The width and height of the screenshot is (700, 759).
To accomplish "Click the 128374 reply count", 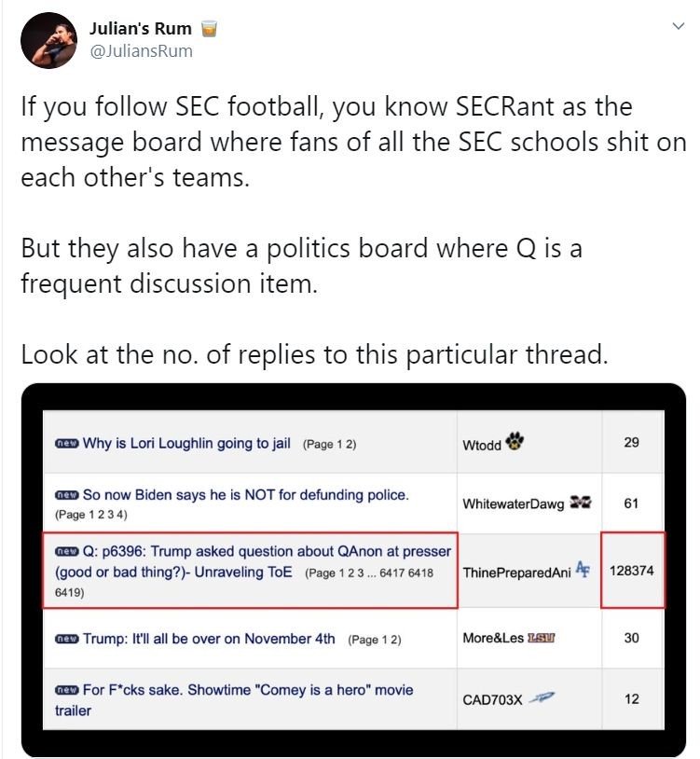I will click(632, 571).
